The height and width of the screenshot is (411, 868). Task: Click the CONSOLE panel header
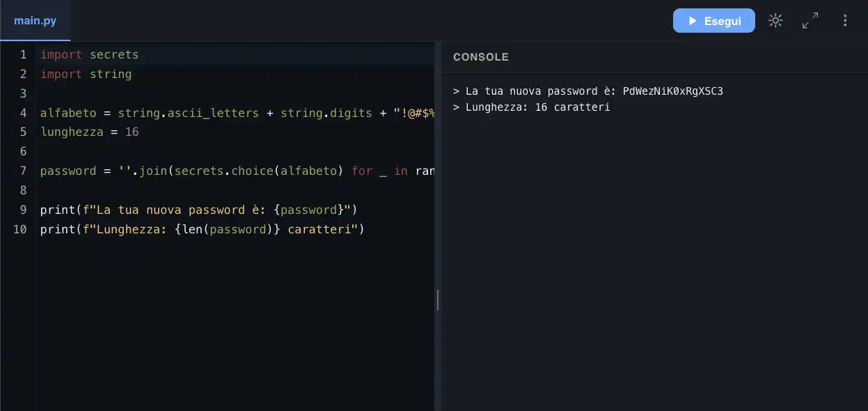pyautogui.click(x=481, y=57)
